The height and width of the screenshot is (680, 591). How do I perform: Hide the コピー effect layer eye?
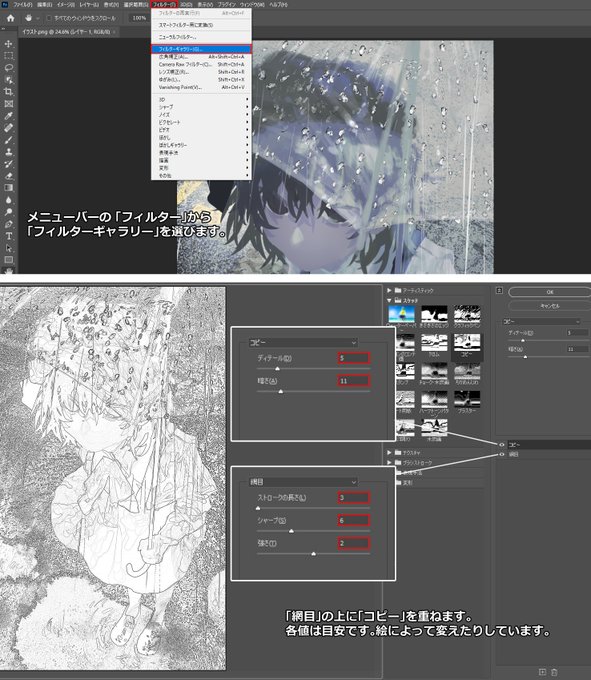coord(502,445)
